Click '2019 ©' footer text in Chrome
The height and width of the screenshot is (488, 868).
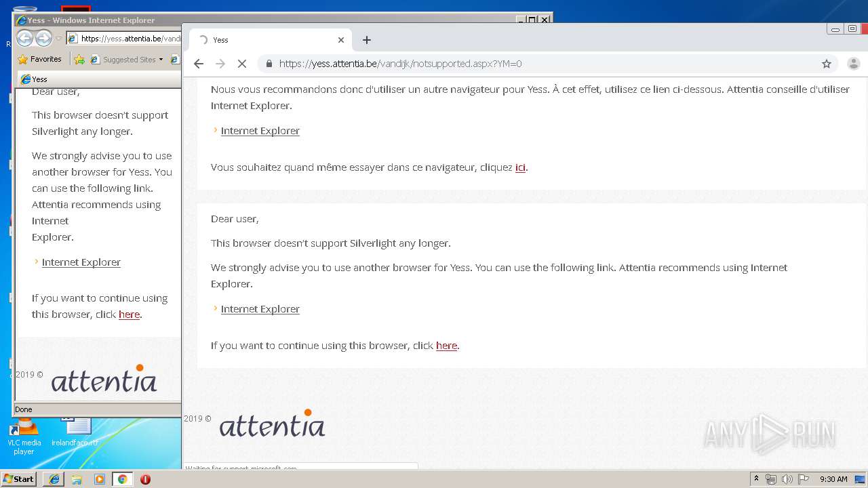point(197,419)
